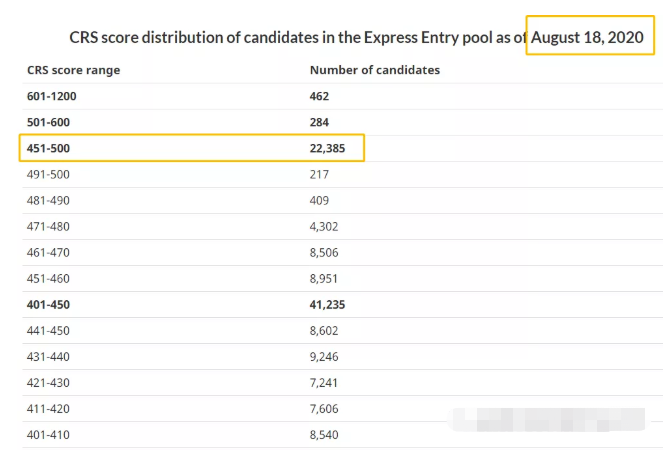The height and width of the screenshot is (459, 669).
Task: Click the 22,385 candidates value
Action: [x=329, y=148]
